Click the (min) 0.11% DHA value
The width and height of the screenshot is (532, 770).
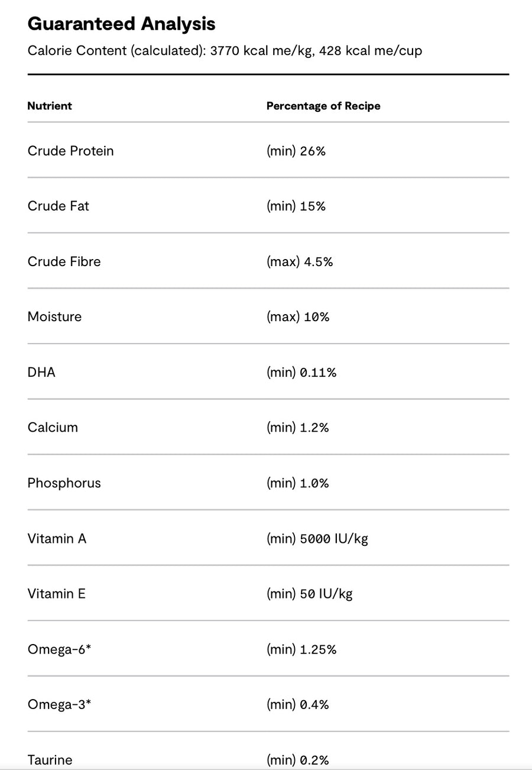[301, 372]
